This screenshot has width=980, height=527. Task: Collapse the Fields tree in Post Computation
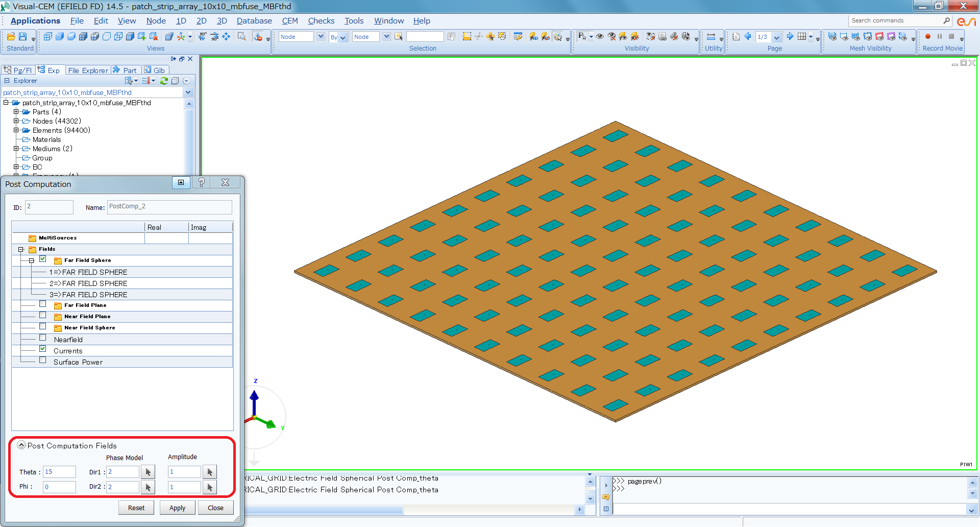click(21, 250)
